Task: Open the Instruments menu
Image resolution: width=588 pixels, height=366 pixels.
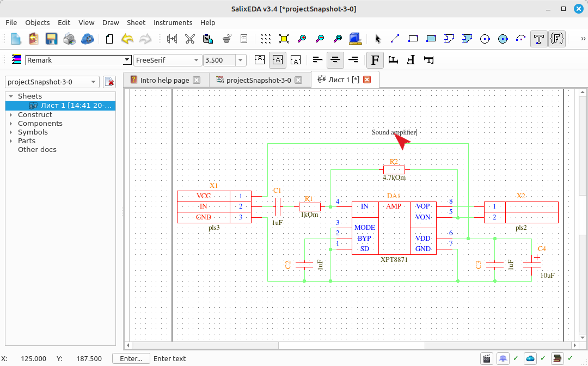Action: pyautogui.click(x=173, y=22)
